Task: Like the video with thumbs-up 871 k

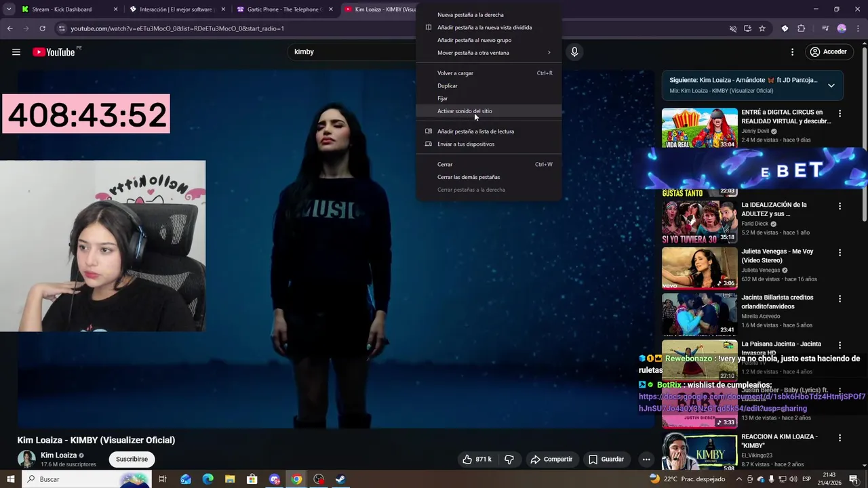Action: (x=477, y=460)
